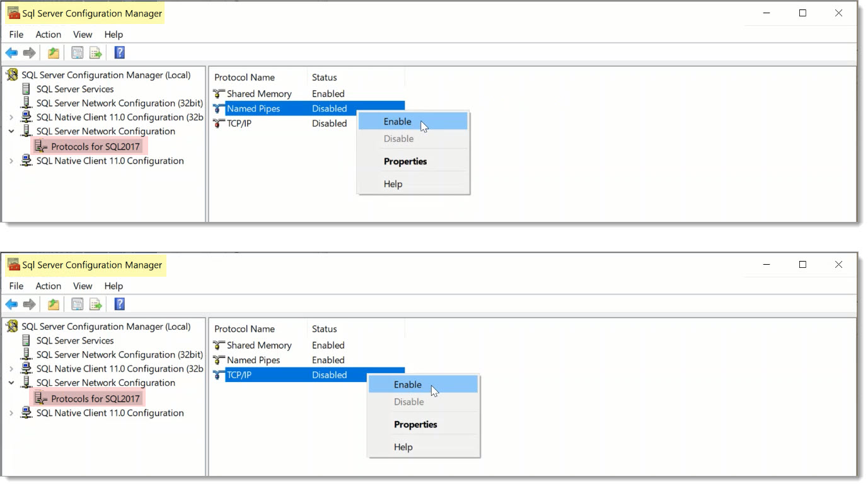Select the SQL Server Configuration Manager (Local) root icon, lower window
868x486 pixels.
(x=12, y=327)
